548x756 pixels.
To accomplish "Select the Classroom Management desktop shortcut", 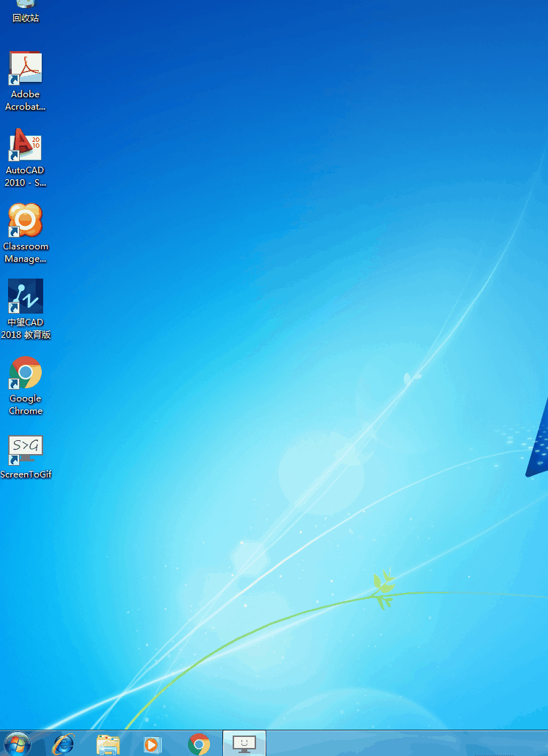I will (x=25, y=233).
